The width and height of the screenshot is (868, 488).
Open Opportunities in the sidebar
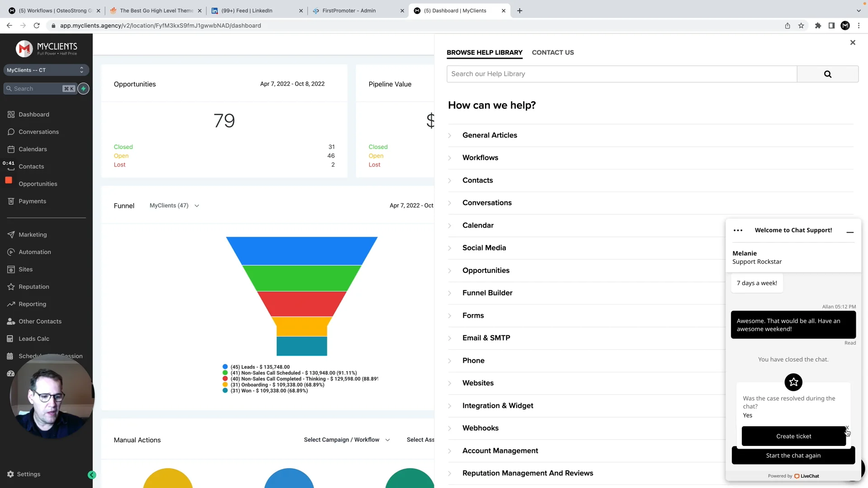[x=38, y=184]
